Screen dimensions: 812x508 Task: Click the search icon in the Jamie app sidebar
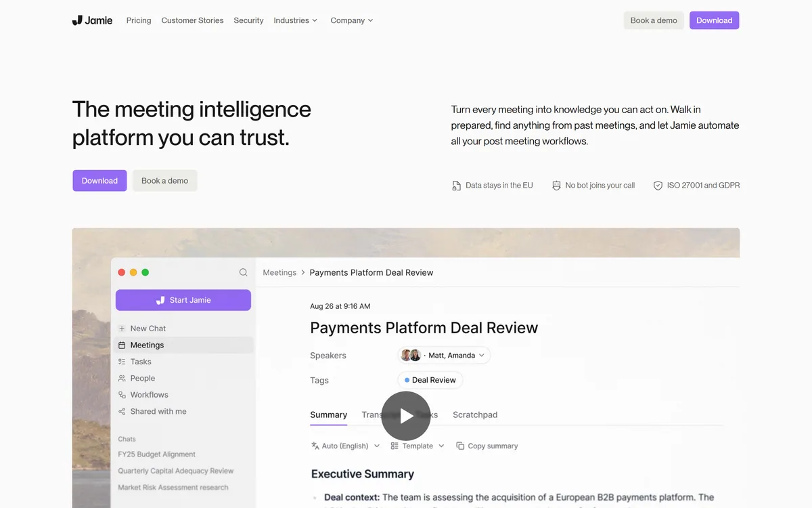click(243, 272)
